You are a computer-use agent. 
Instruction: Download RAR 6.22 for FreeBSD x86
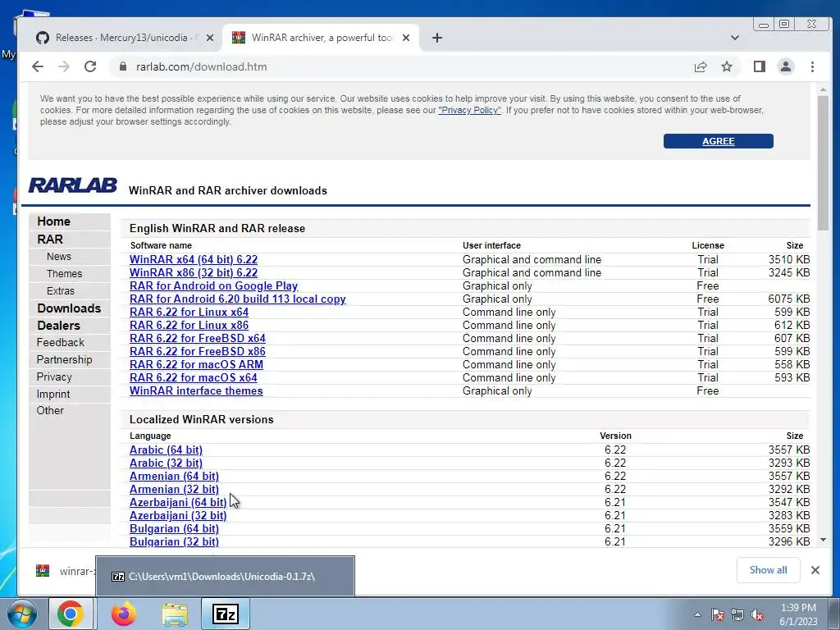pos(198,351)
